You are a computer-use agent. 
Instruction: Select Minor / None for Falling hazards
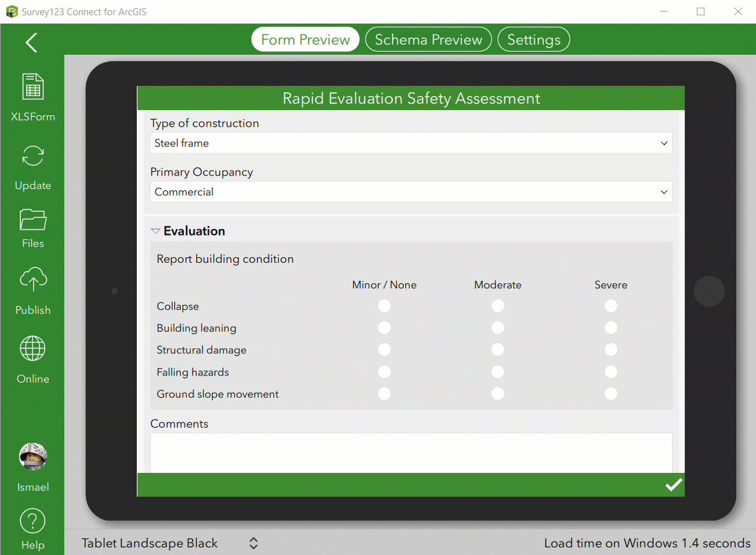[384, 372]
